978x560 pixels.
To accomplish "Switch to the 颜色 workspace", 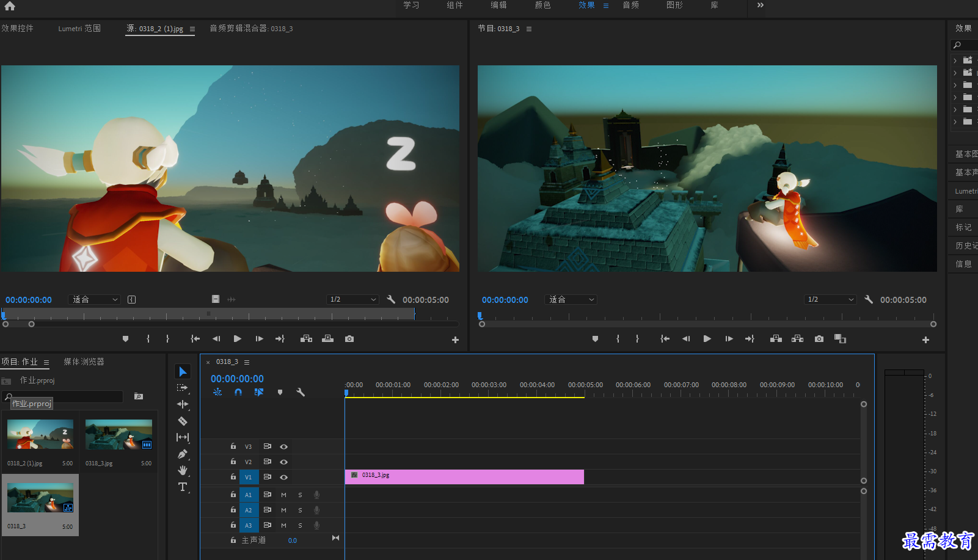I will 542,5.
